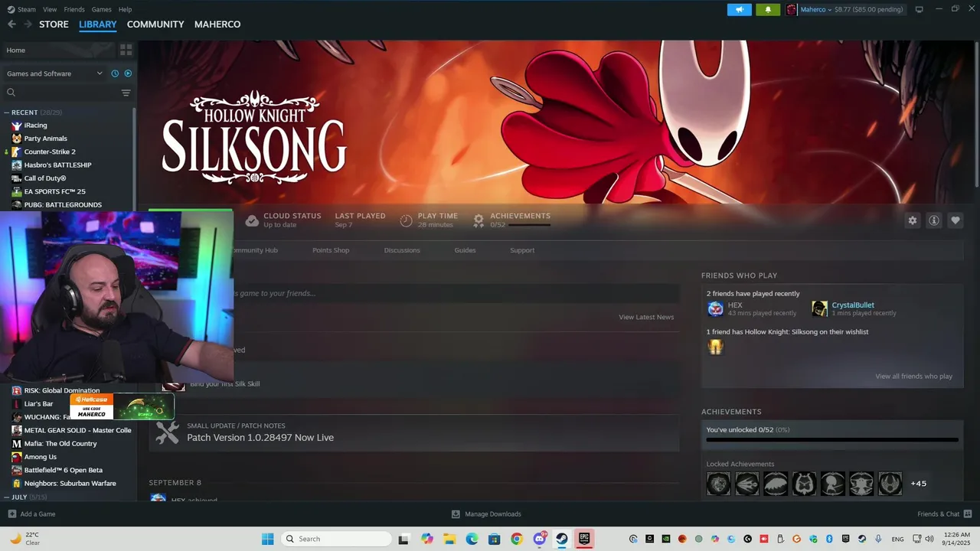980x551 pixels.
Task: Open the MAHERCO profile tab
Action: (217, 24)
